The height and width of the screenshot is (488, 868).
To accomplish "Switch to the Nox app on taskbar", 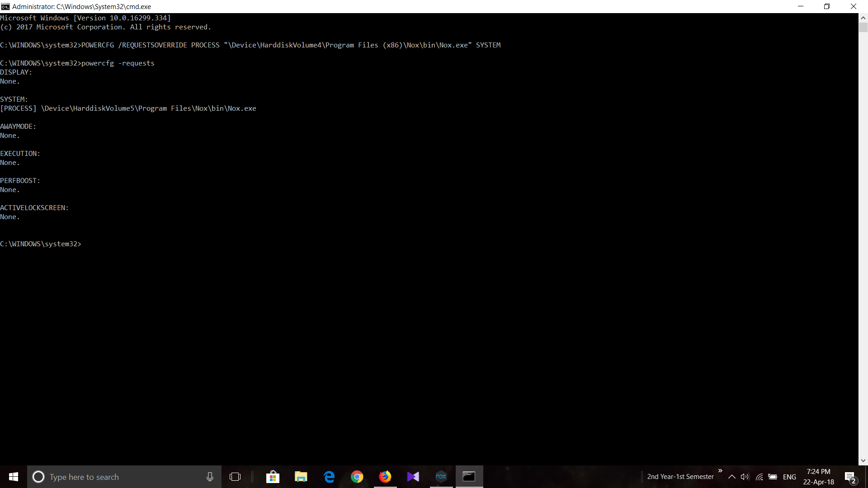I will pyautogui.click(x=441, y=477).
